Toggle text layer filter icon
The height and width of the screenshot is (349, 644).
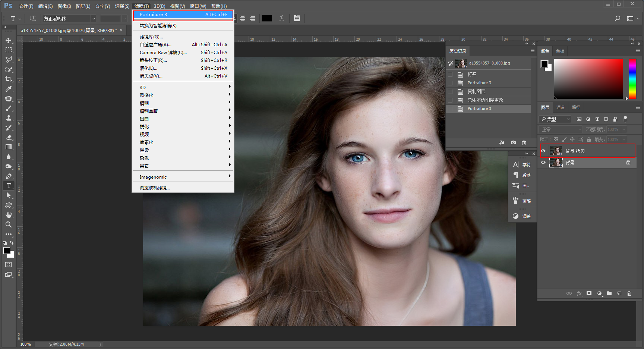click(x=597, y=119)
